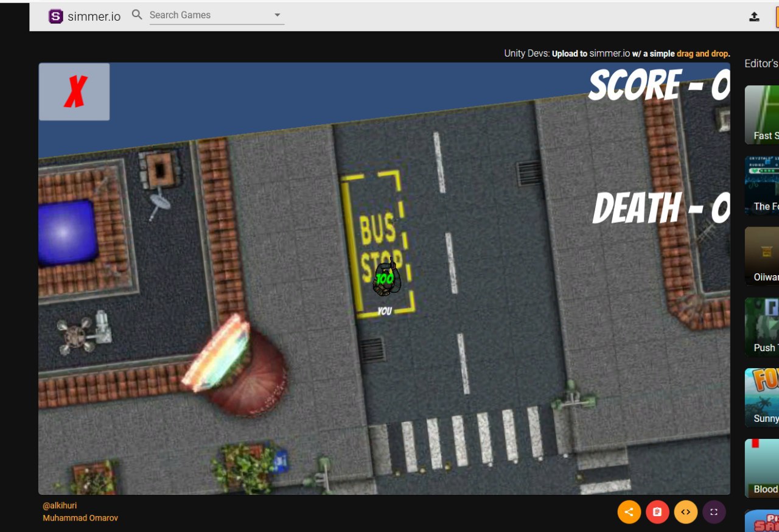Click the DEATH counter text
Viewport: 779px width, 532px height.
661,208
